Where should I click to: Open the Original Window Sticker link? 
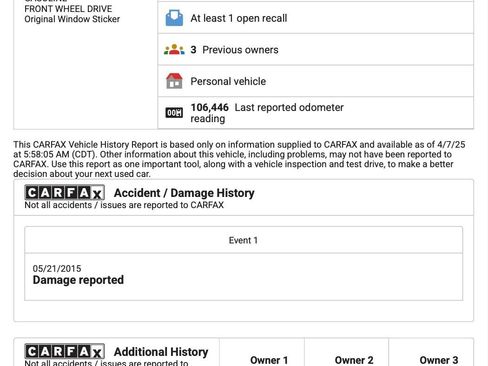(x=72, y=19)
